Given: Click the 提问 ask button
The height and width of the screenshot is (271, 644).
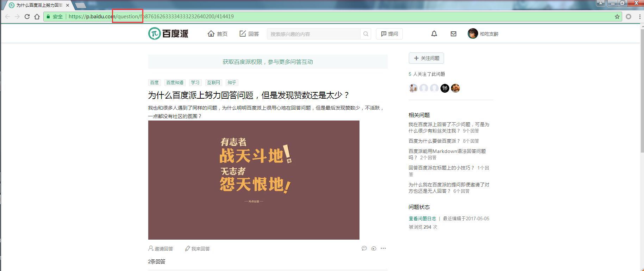Looking at the screenshot, I should 389,34.
